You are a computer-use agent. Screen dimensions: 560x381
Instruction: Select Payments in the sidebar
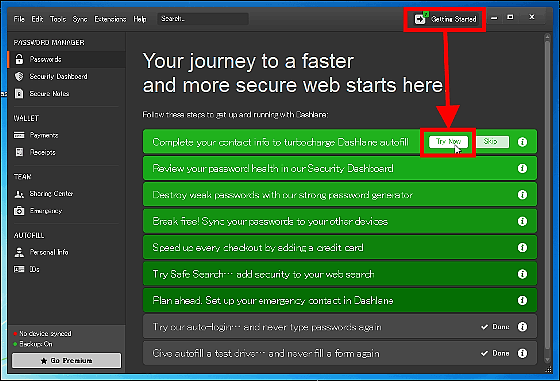click(66, 135)
